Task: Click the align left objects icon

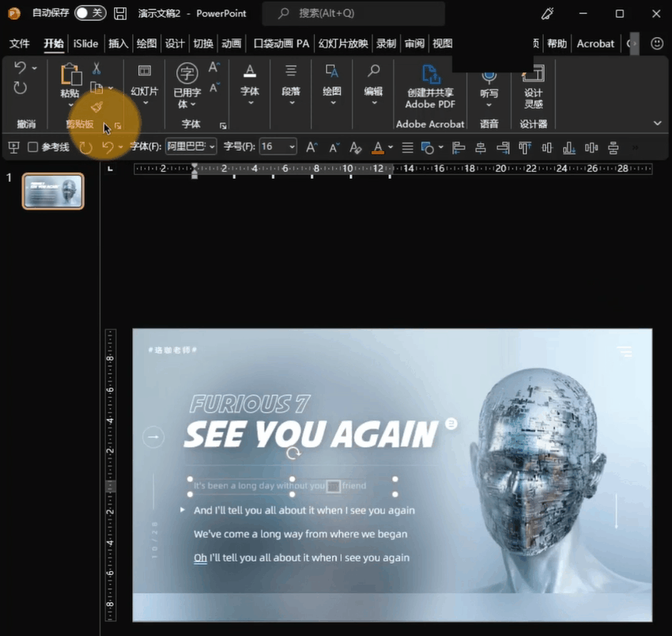Action: pos(458,148)
